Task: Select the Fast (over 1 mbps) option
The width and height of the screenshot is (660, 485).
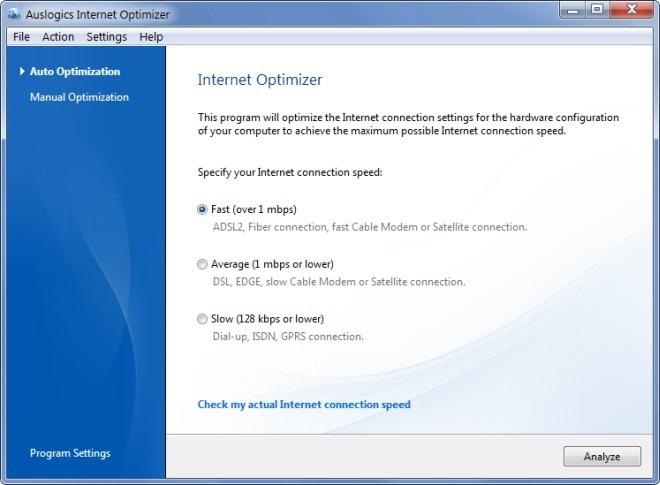Action: point(203,209)
